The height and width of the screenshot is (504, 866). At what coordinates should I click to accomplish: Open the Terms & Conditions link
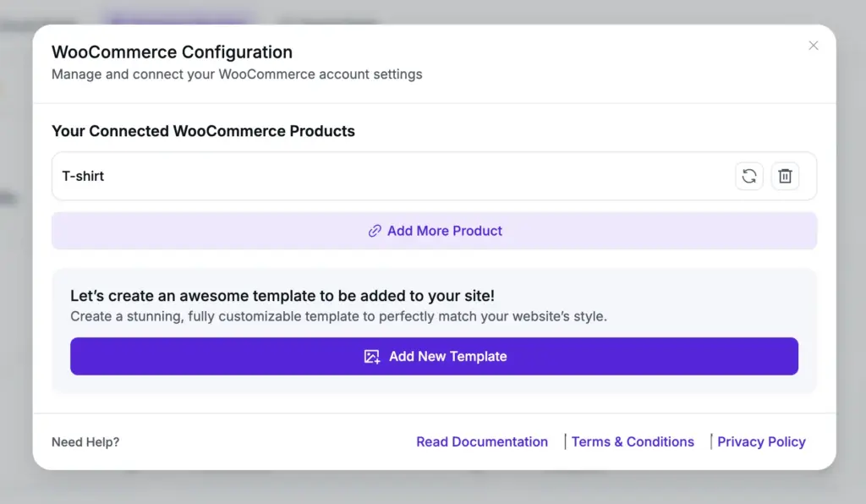pos(633,441)
